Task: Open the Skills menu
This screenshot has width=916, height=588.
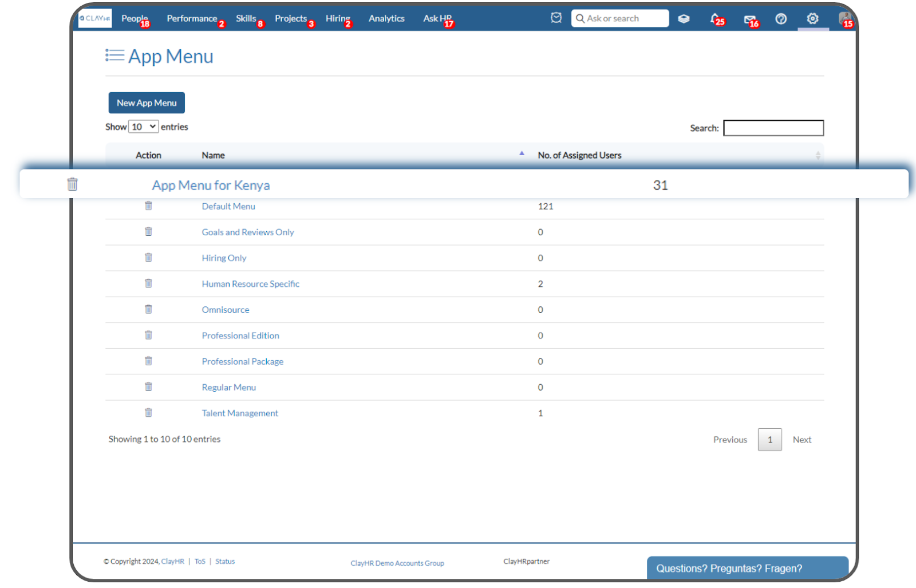Action: [x=246, y=18]
